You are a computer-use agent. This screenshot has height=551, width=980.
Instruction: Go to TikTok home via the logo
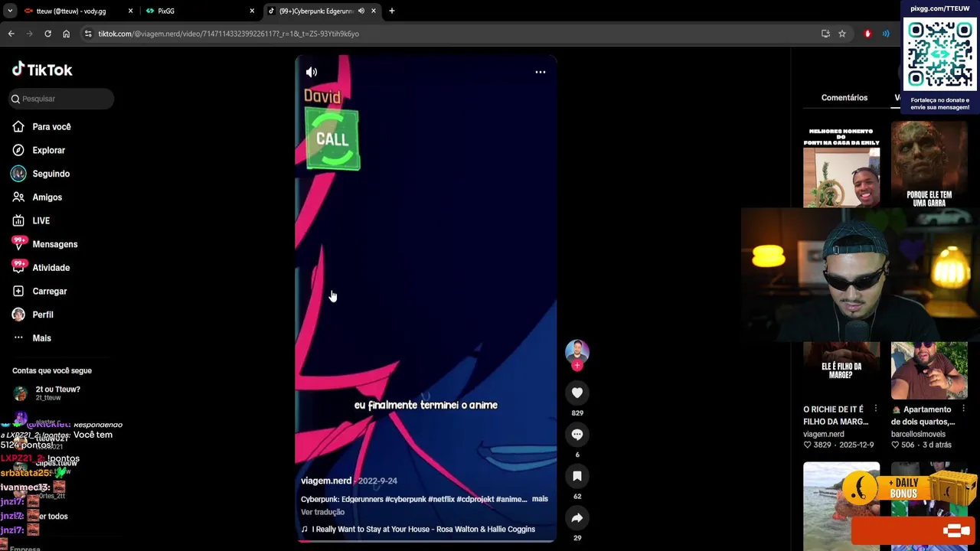coord(42,70)
